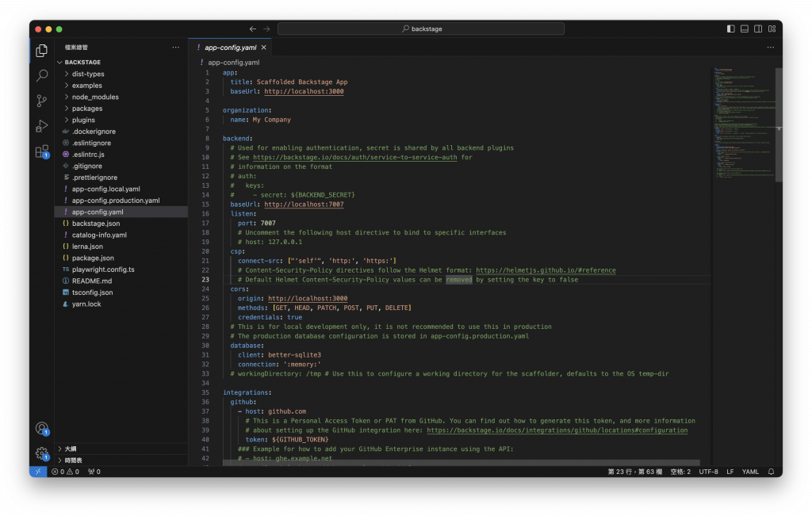Expand the 大綱 outline section
The height and width of the screenshot is (516, 812).
121,449
